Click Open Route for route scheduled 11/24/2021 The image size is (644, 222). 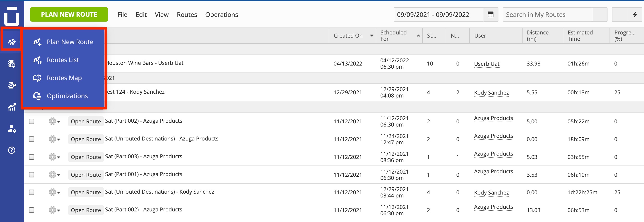coord(86,139)
